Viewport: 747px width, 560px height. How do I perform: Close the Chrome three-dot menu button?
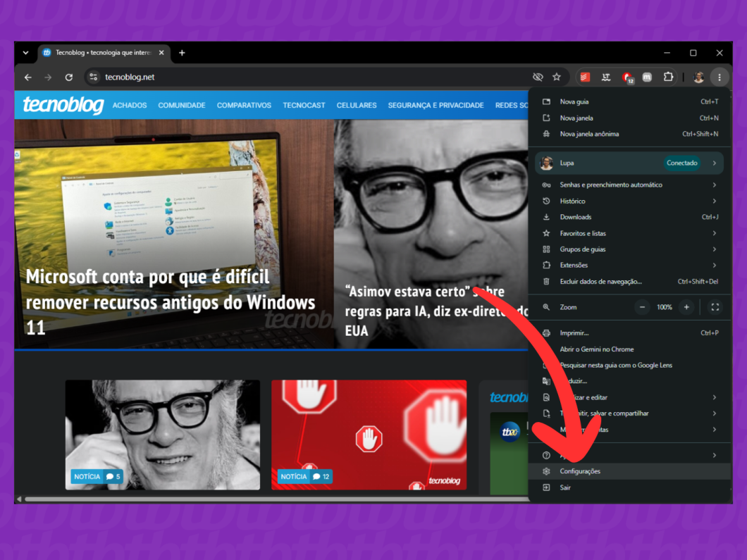(x=720, y=77)
